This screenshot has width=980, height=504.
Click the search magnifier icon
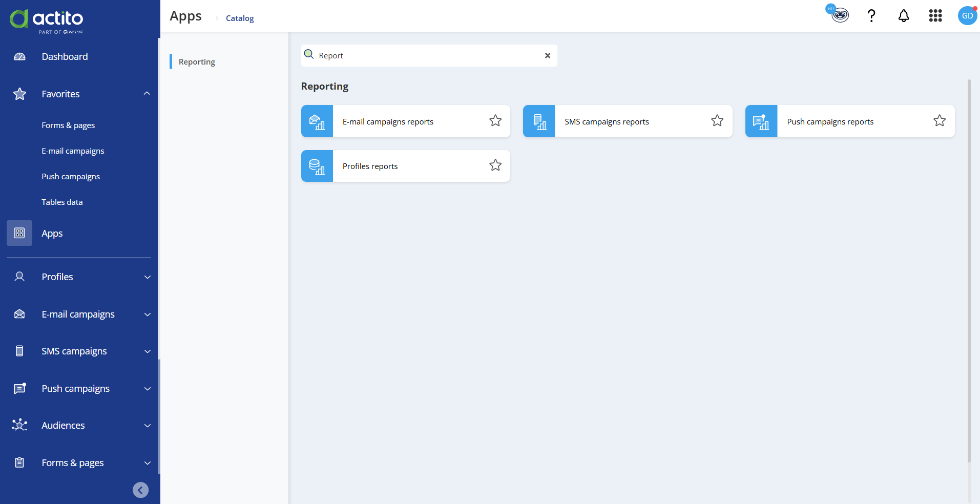(309, 54)
